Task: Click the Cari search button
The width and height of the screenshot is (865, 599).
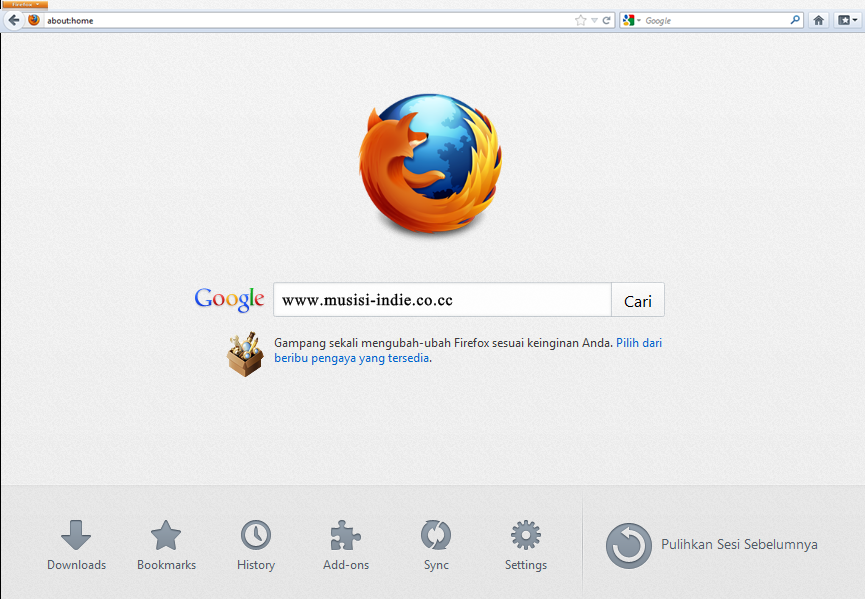Action: [x=638, y=300]
